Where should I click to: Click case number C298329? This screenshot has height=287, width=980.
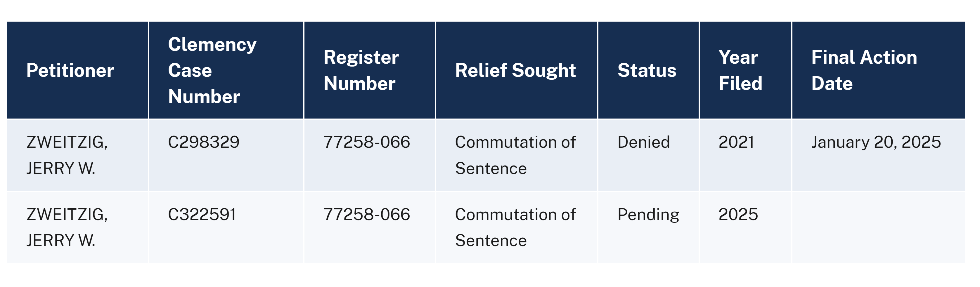tap(204, 142)
